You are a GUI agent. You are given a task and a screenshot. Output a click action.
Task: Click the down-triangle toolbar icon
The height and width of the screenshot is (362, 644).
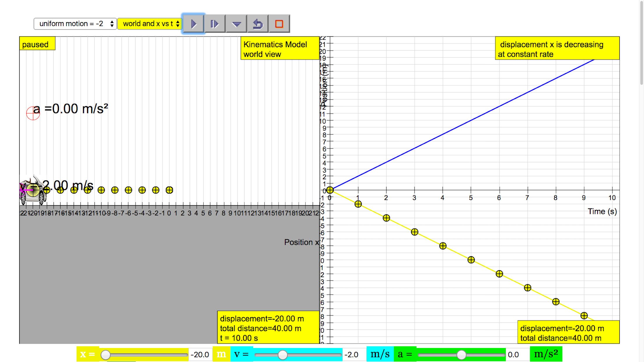[236, 24]
